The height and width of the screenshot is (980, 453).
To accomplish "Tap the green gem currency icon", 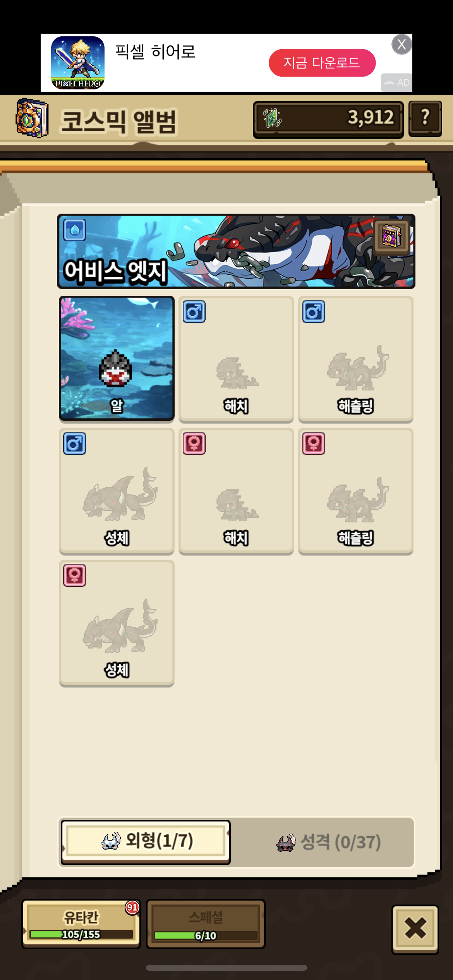I will 272,118.
